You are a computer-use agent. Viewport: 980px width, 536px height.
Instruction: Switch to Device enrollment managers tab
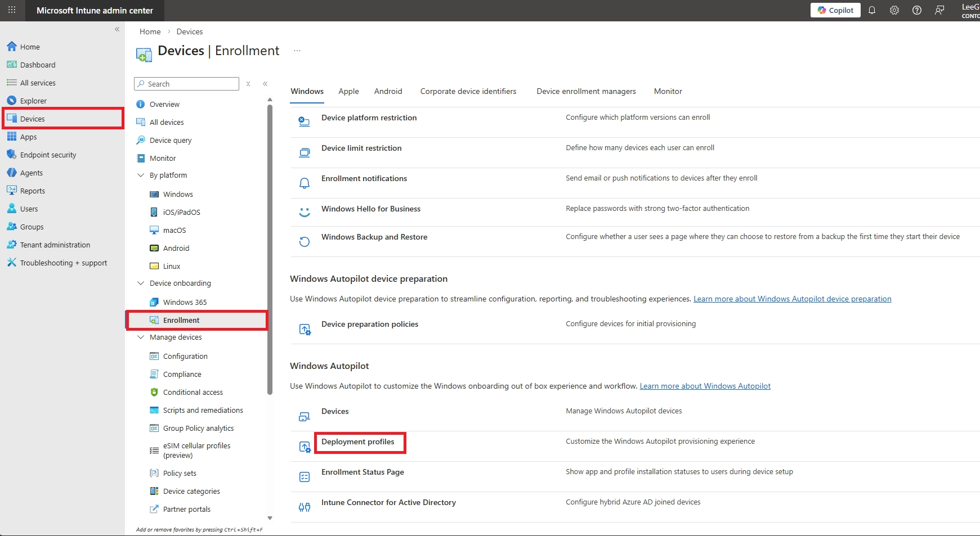coord(586,91)
